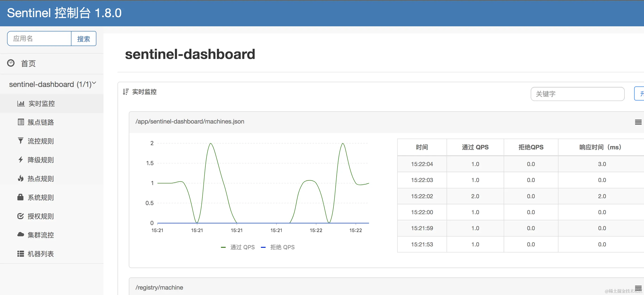
Task: Click the bar chart icon for 实时监控
Action: tap(21, 103)
